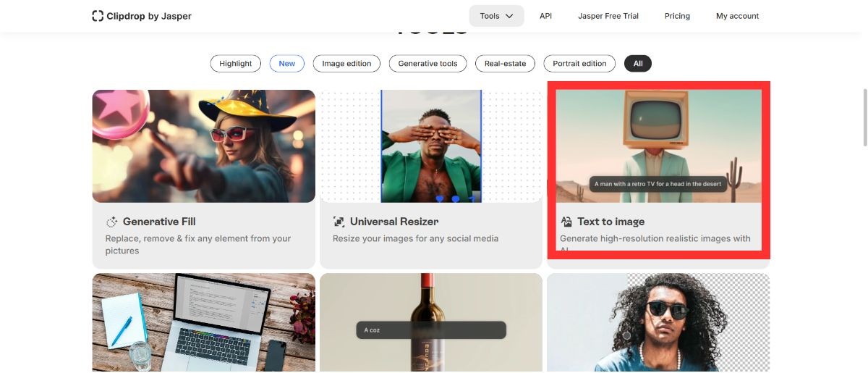Click 'Resize your images for any social media'

tap(415, 238)
